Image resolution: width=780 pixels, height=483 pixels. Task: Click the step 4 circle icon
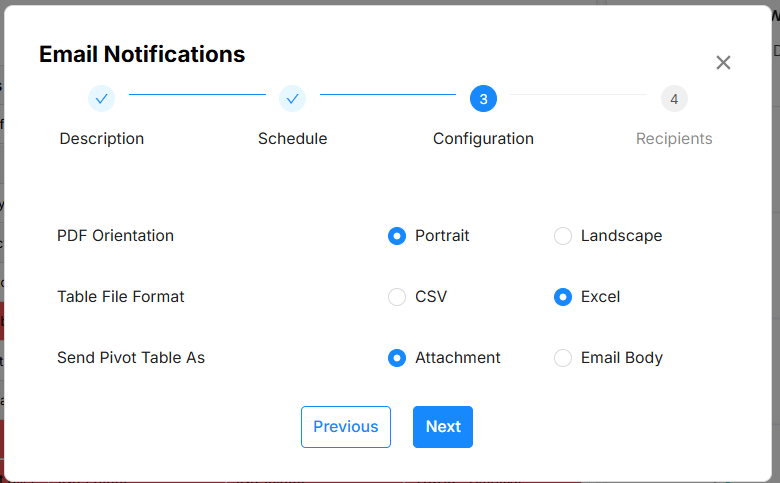click(674, 98)
